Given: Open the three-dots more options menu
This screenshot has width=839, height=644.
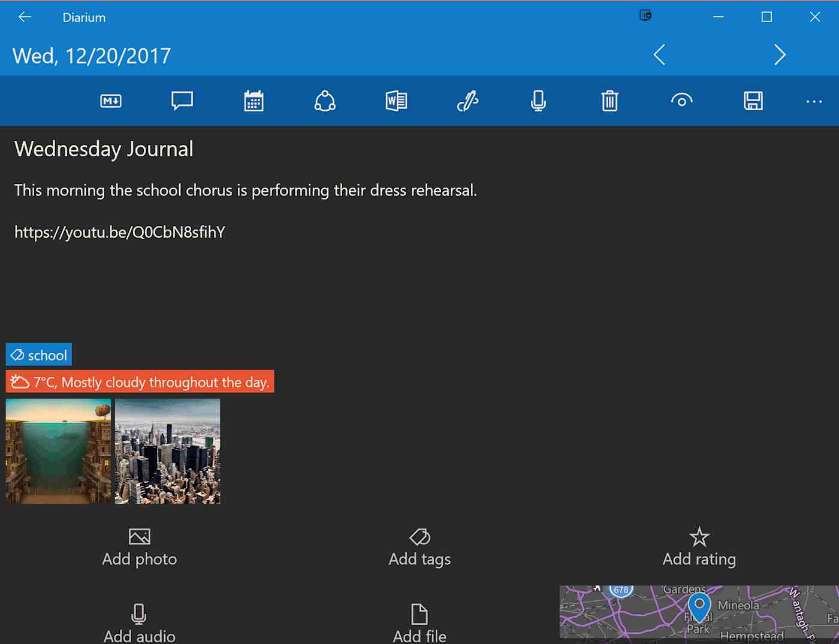Looking at the screenshot, I should pyautogui.click(x=814, y=102).
